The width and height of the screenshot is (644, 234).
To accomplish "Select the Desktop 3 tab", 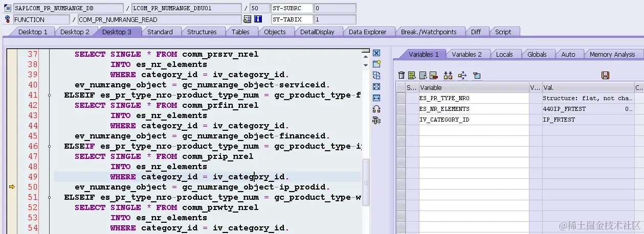I will point(117,32).
